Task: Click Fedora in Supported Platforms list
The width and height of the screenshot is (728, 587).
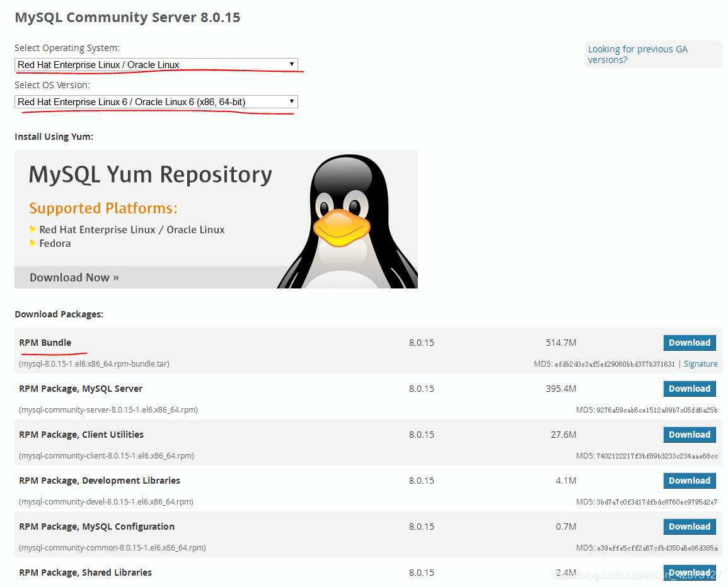Action: (x=55, y=243)
